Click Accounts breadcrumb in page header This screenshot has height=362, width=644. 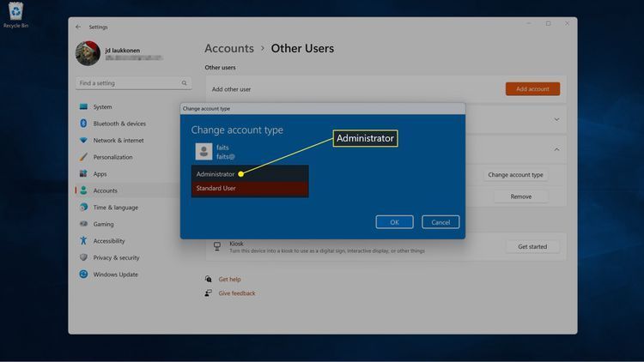[x=229, y=49]
